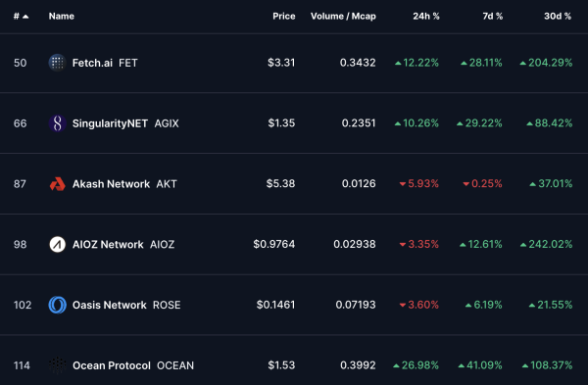The image size is (588, 385).
Task: Sort by Volume / Mcap header
Action: click(x=343, y=16)
